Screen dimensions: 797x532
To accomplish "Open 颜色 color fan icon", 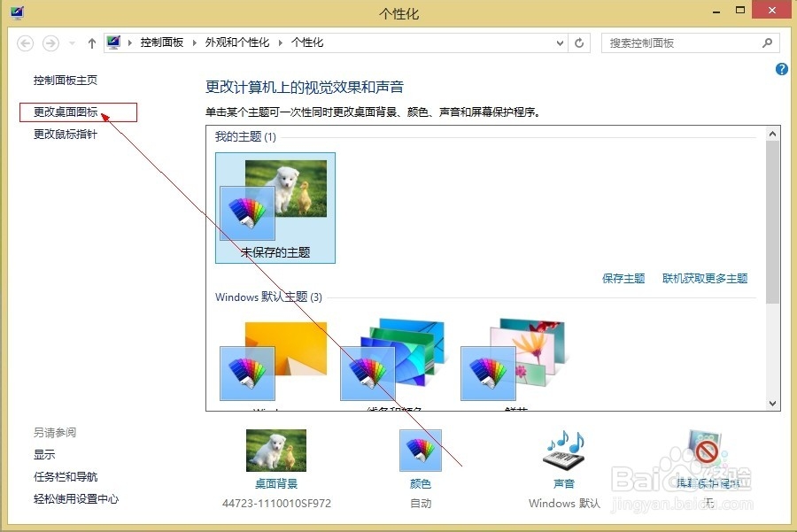I will tap(421, 451).
